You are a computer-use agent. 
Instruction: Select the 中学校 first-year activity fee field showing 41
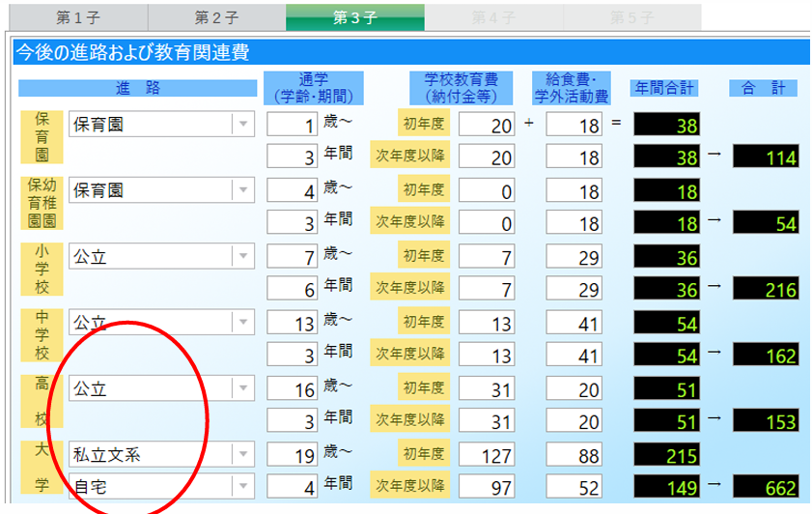click(x=576, y=323)
